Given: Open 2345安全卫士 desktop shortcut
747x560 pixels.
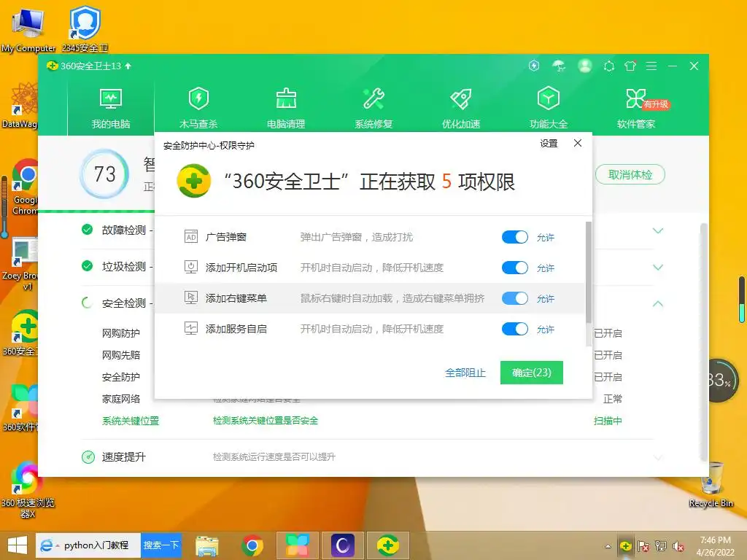Looking at the screenshot, I should (x=85, y=28).
